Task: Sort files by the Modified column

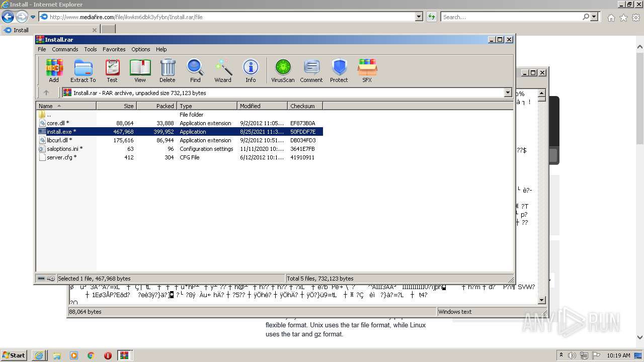Action: 262,106
